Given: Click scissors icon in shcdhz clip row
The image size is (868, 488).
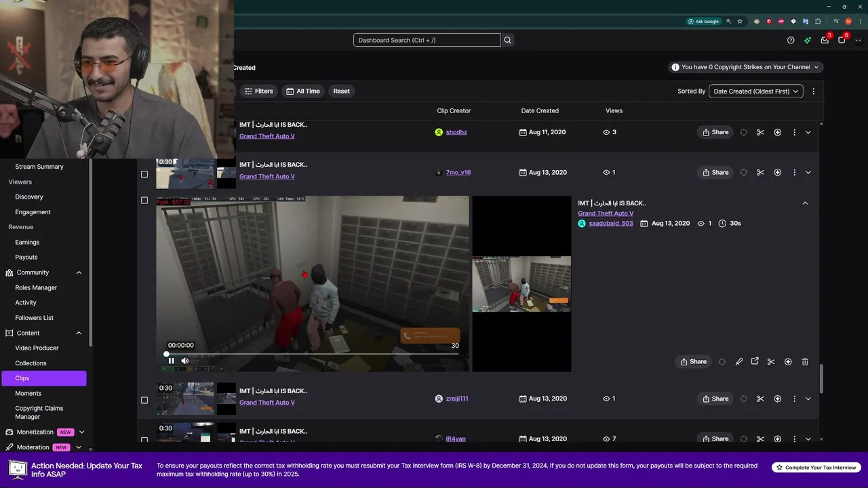Looking at the screenshot, I should click(x=760, y=132).
